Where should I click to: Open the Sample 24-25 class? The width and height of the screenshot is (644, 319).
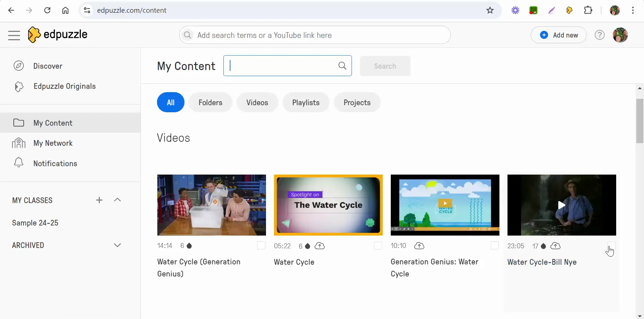click(35, 223)
